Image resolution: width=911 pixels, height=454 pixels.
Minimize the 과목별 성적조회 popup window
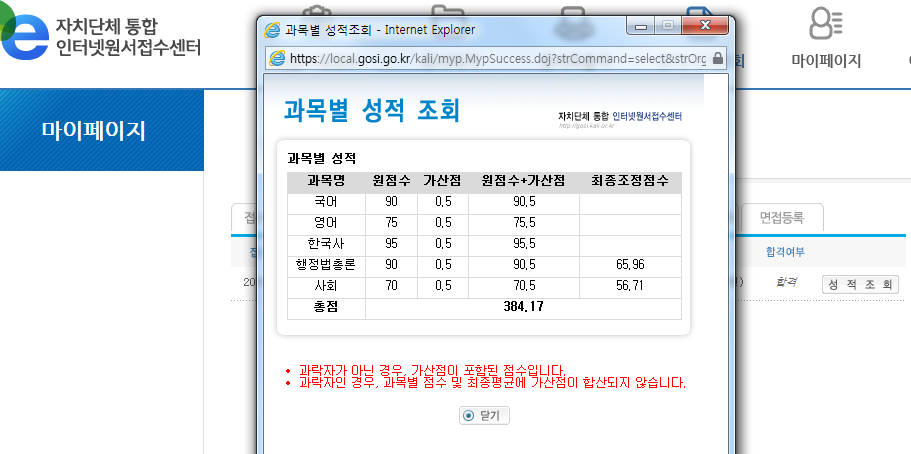pos(641,26)
